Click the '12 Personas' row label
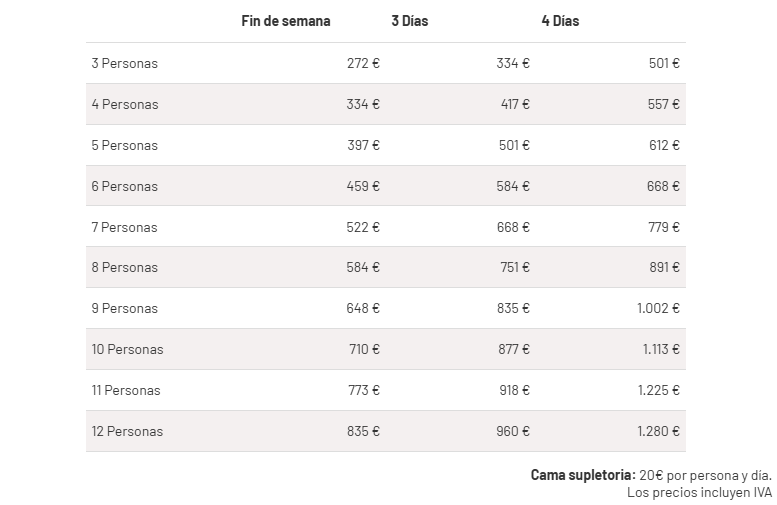Screen dimensions: 777x505 127,432
